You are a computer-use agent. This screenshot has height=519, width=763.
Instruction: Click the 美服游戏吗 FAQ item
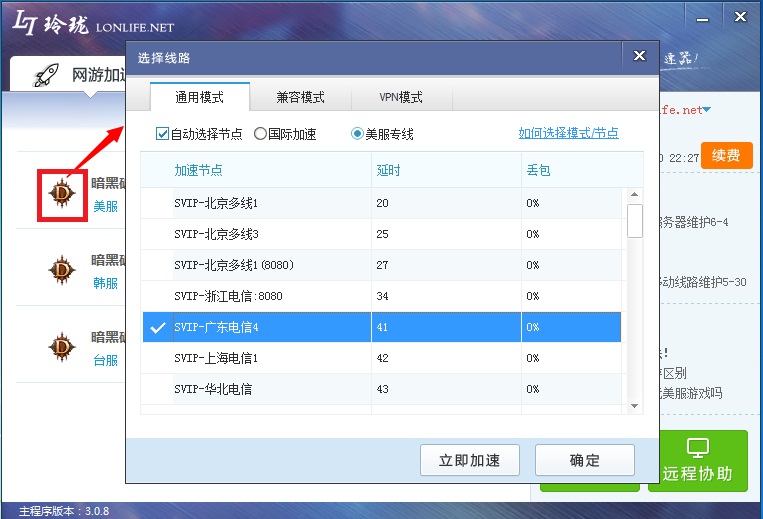pos(691,393)
